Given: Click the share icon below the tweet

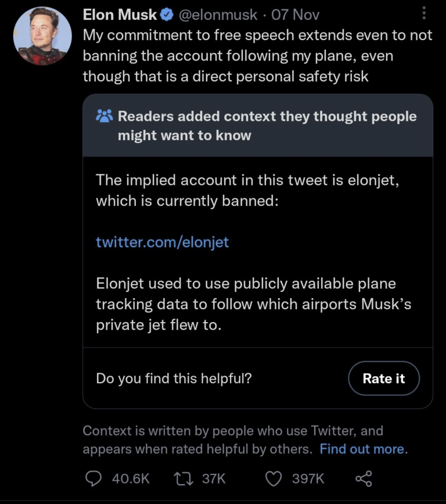Looking at the screenshot, I should coord(363,478).
